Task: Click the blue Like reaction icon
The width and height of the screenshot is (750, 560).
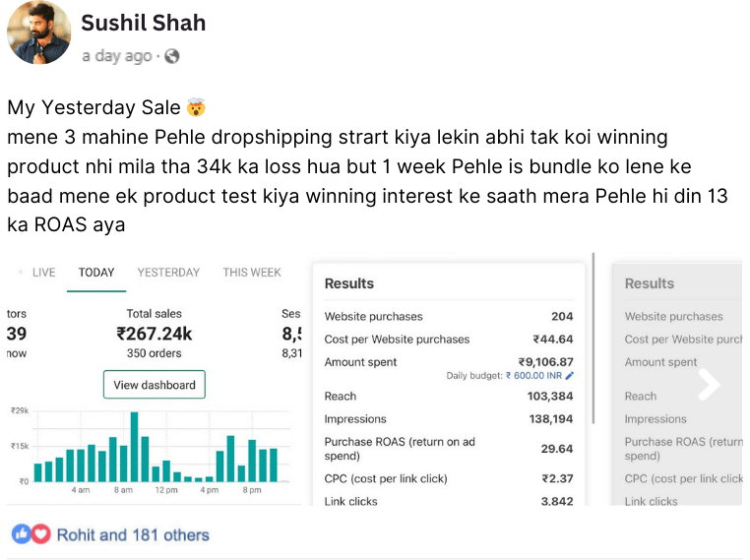Action: (x=21, y=534)
